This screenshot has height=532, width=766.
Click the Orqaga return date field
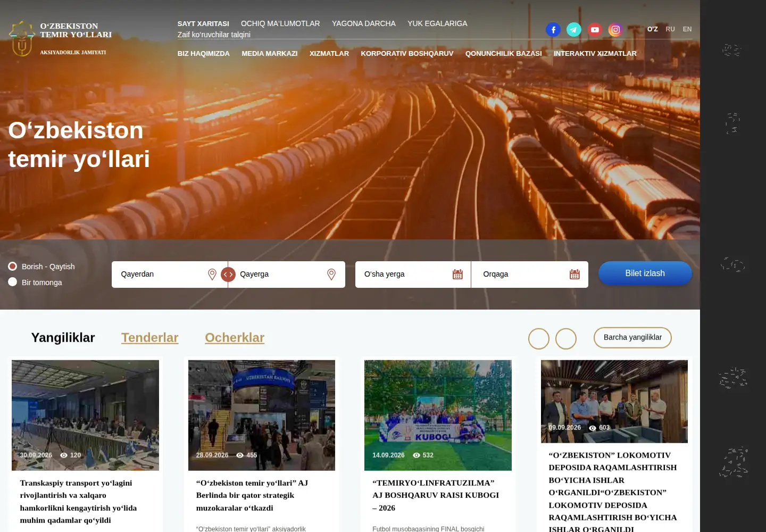(x=530, y=275)
